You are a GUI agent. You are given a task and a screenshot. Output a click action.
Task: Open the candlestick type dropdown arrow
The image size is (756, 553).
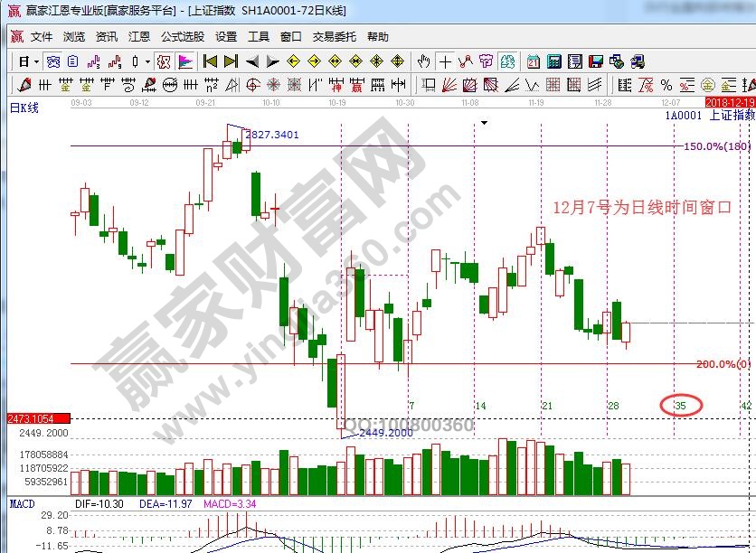pos(147,62)
